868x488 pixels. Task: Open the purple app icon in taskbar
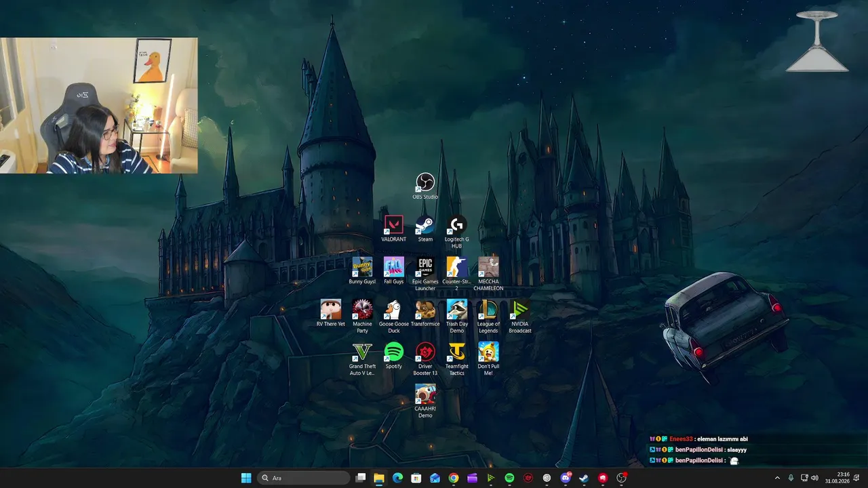[x=473, y=478]
